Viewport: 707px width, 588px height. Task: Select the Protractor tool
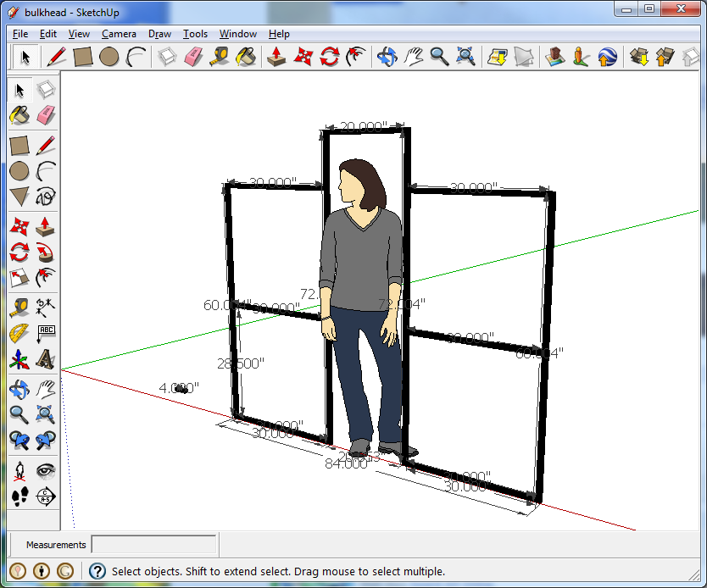19,333
